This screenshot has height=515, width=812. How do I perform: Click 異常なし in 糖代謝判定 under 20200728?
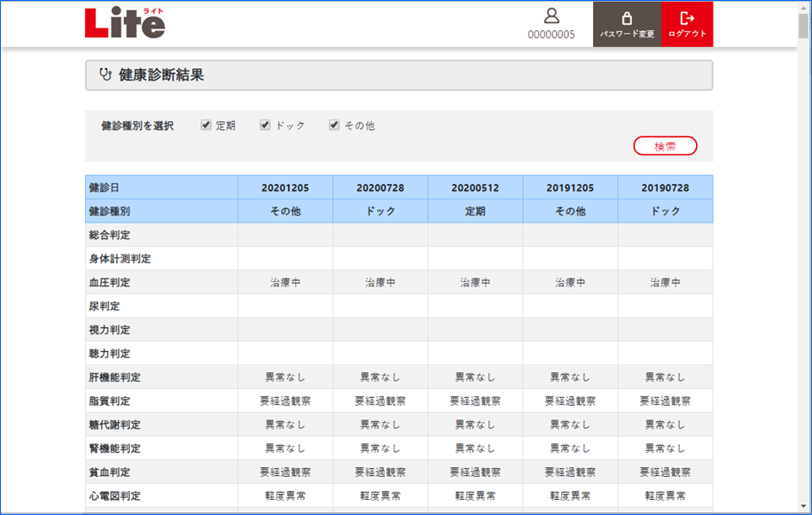tap(380, 425)
